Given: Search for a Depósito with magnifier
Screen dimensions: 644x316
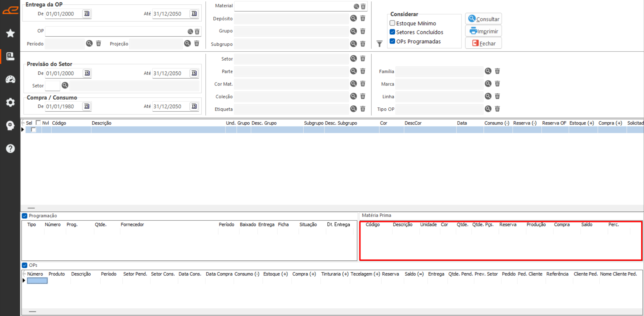Looking at the screenshot, I should tap(353, 18).
